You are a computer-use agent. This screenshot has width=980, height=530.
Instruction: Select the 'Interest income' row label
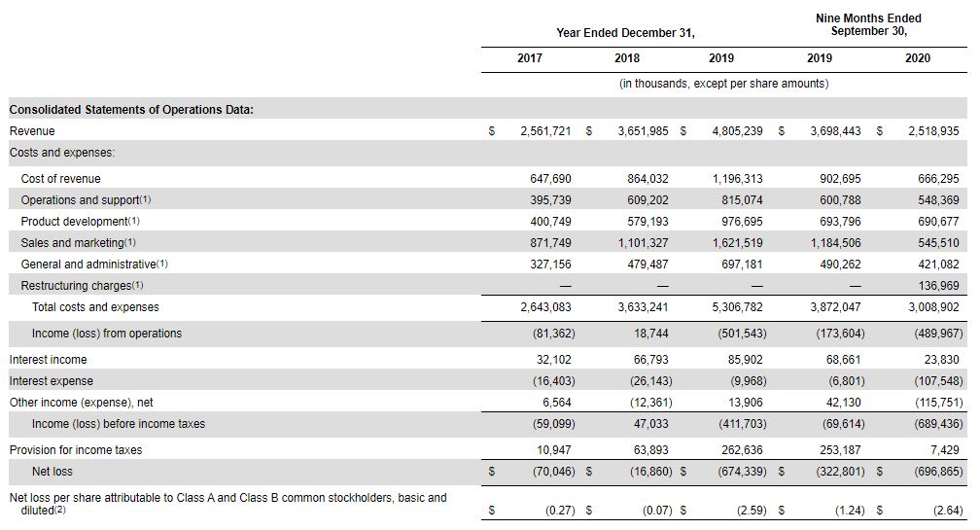tap(49, 360)
